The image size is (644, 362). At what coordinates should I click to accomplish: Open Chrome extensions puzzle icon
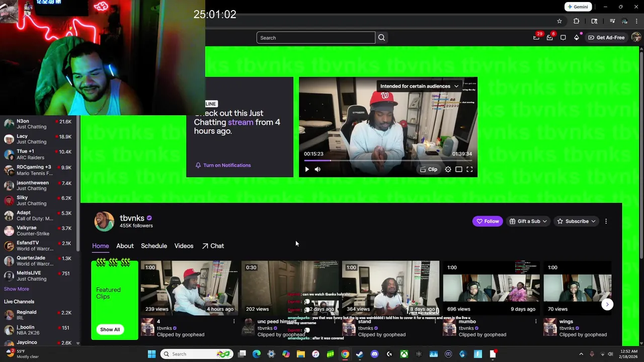pos(577,21)
